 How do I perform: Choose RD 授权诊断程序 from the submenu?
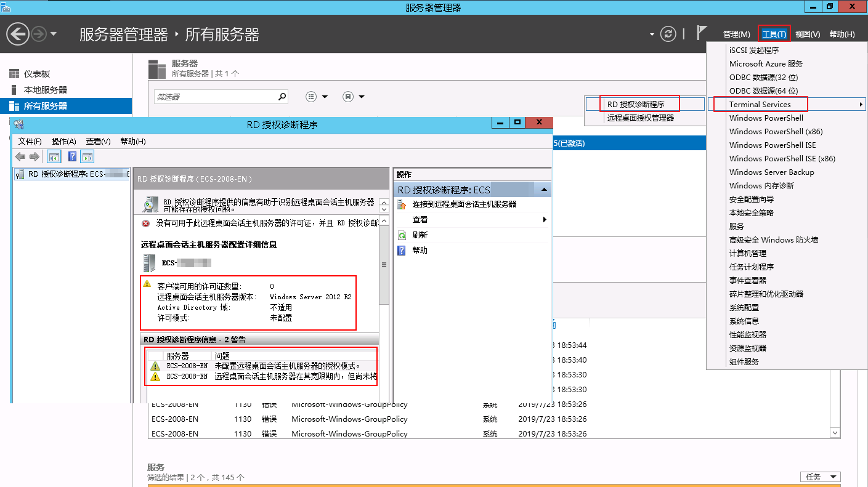[x=644, y=105]
